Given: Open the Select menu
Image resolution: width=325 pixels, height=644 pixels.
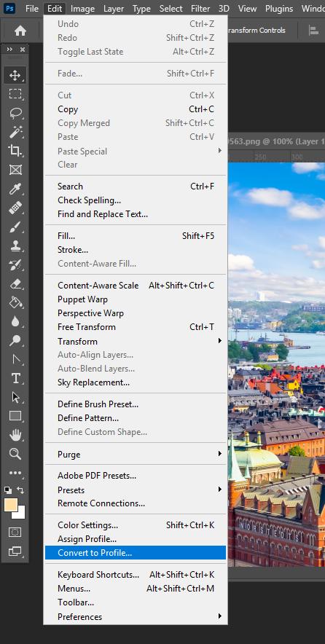Looking at the screenshot, I should (171, 8).
